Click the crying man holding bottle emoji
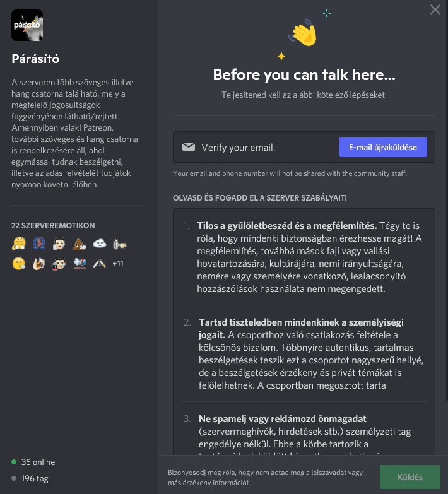Image resolution: width=448 pixels, height=494 pixels. pos(59,244)
